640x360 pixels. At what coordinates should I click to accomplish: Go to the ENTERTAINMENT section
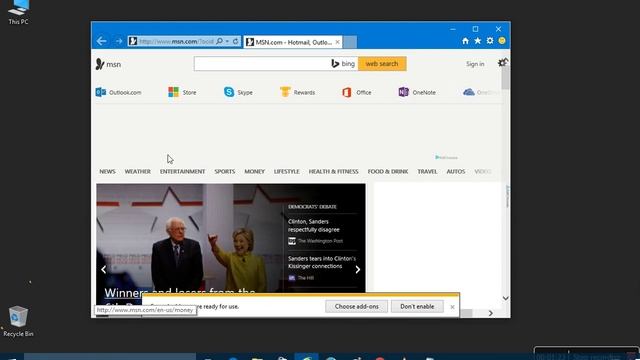point(182,171)
